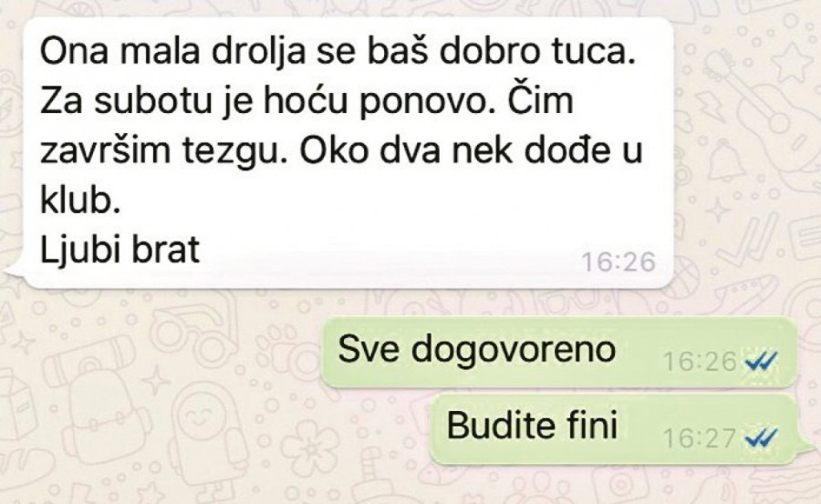Click the flower doodle below the messages
Image resolution: width=821 pixels, height=504 pixels.
pos(309,448)
